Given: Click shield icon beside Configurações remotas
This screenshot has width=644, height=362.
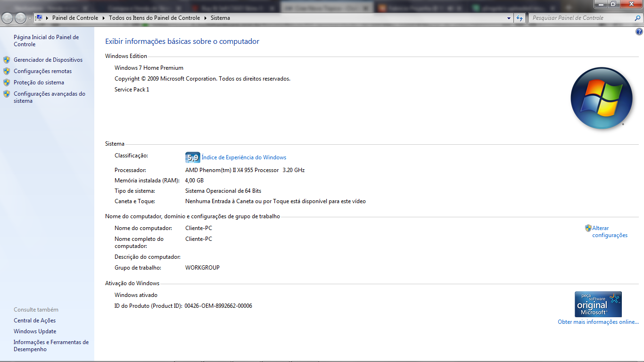Looking at the screenshot, I should point(7,71).
